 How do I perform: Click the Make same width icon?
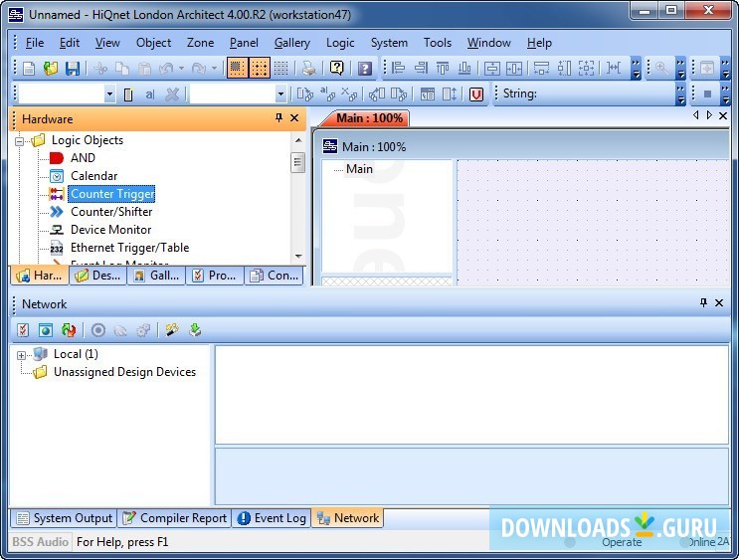point(541,69)
